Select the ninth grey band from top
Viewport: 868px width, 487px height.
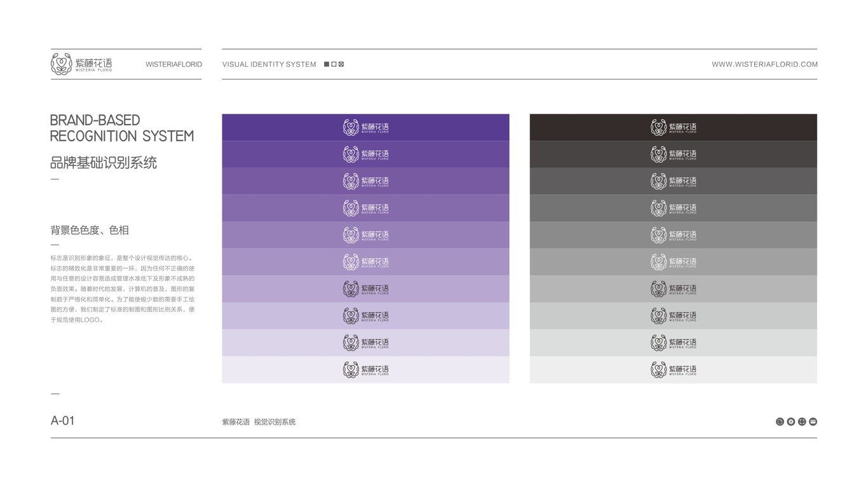point(674,343)
